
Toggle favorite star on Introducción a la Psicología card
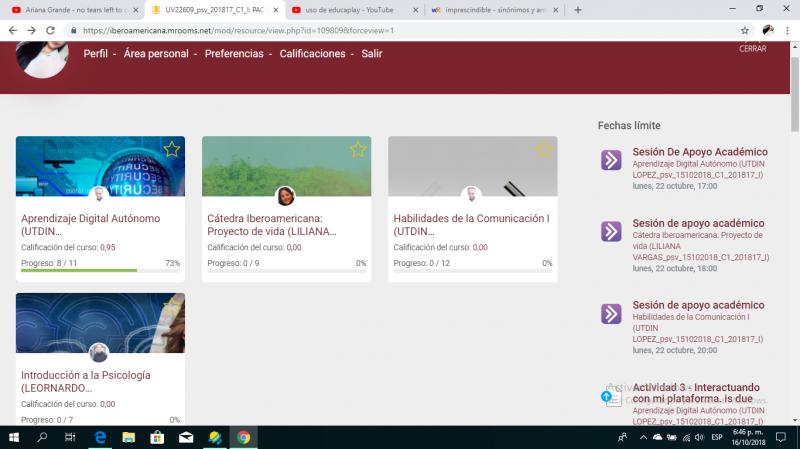point(171,306)
